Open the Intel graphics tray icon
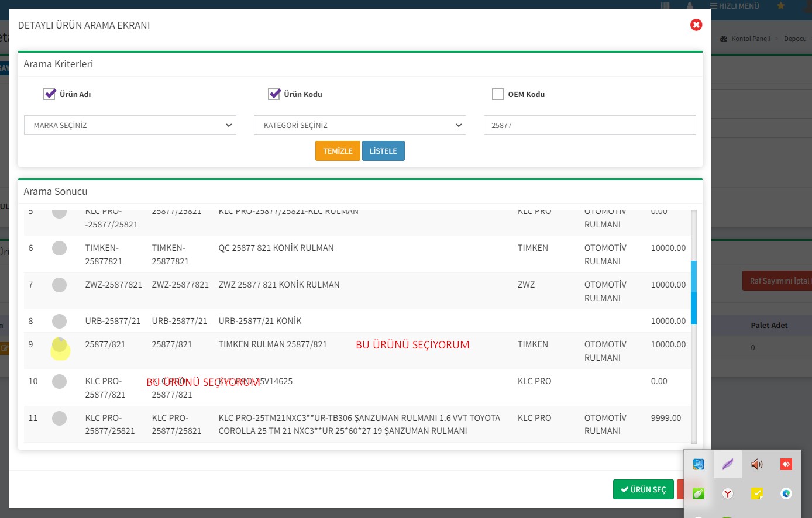Screen dimensions: 812x518 [x=698, y=464]
